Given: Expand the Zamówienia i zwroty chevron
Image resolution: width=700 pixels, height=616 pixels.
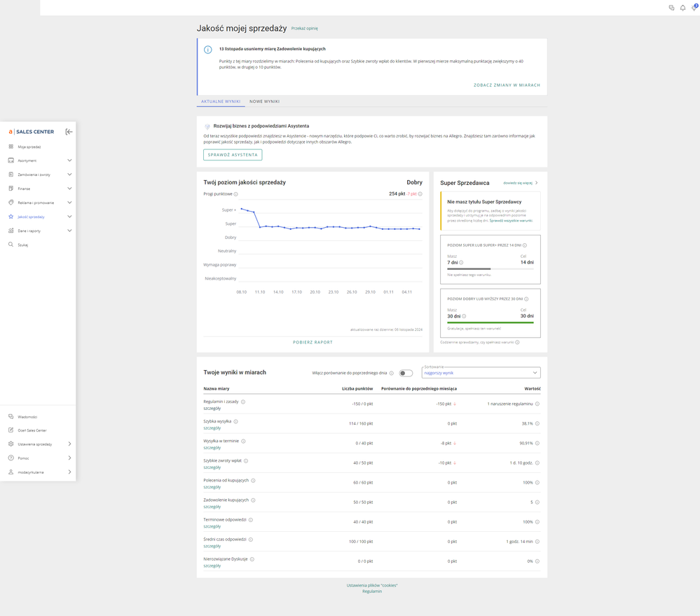Looking at the screenshot, I should (x=69, y=174).
